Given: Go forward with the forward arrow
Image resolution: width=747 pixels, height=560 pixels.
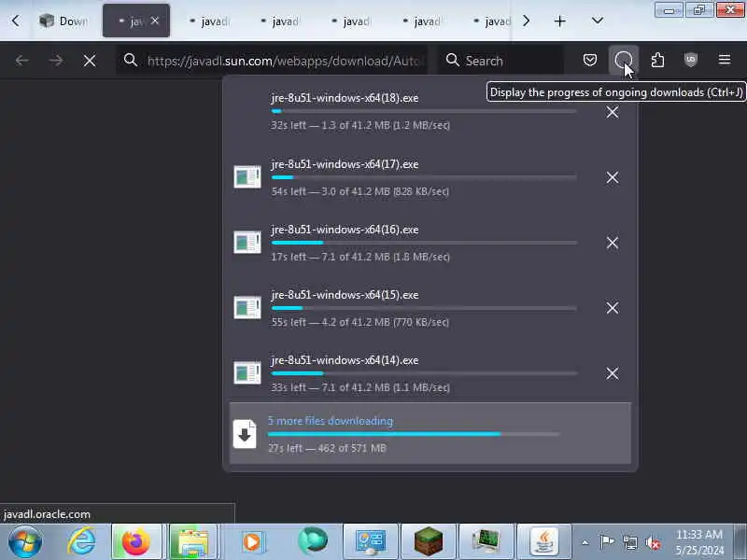Looking at the screenshot, I should [56, 61].
